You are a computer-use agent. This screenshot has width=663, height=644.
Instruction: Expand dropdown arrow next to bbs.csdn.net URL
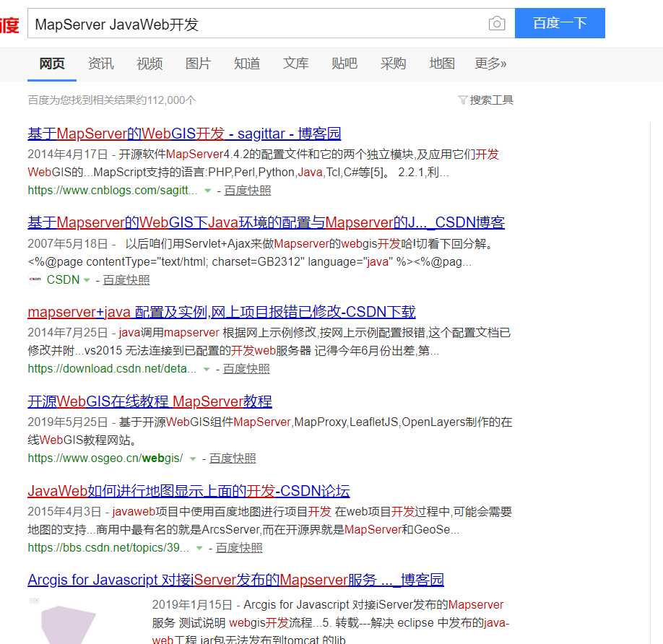point(199,548)
